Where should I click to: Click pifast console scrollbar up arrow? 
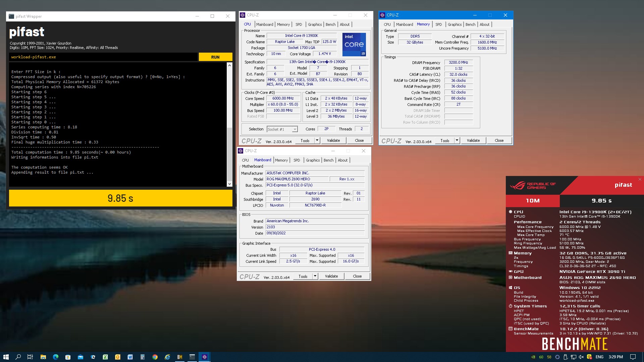[229, 65]
